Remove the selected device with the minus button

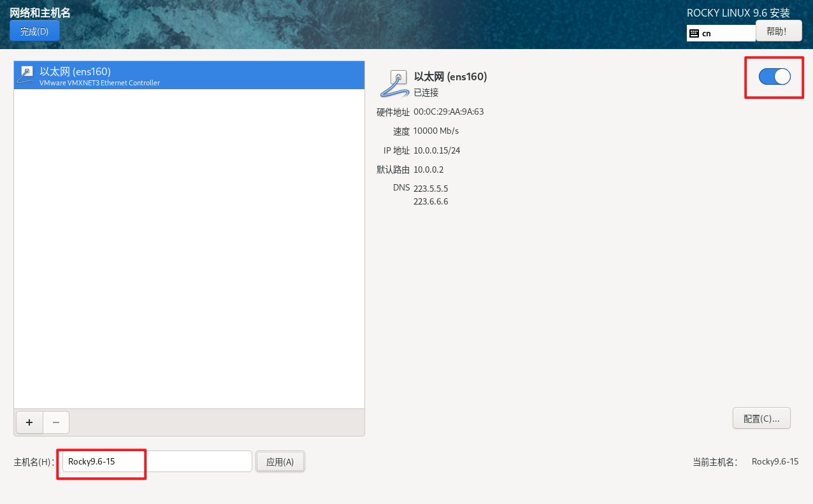(56, 422)
